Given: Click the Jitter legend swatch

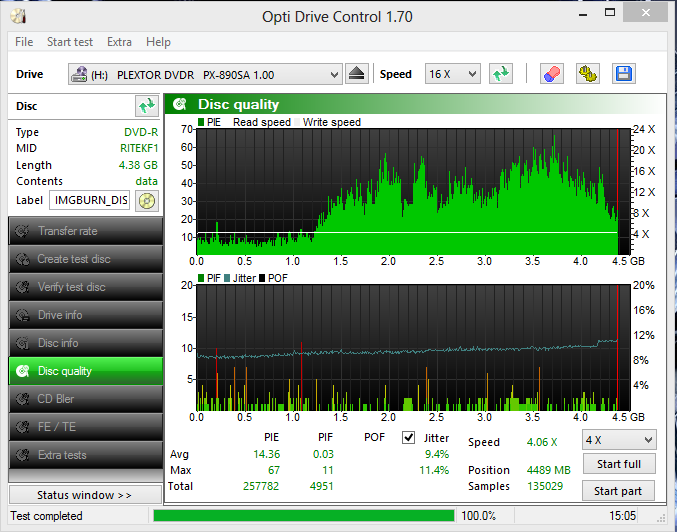Looking at the screenshot, I should click(227, 278).
